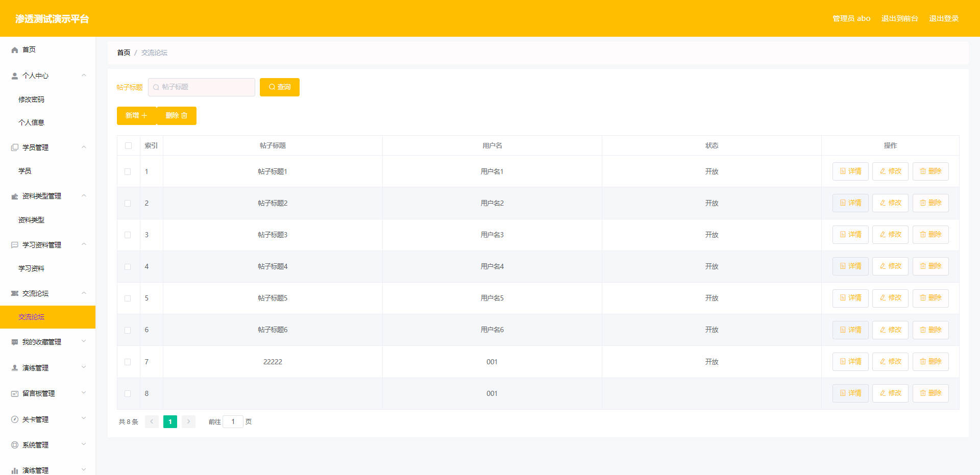
Task: Open 学习资料 submenu item
Action: pyautogui.click(x=32, y=268)
